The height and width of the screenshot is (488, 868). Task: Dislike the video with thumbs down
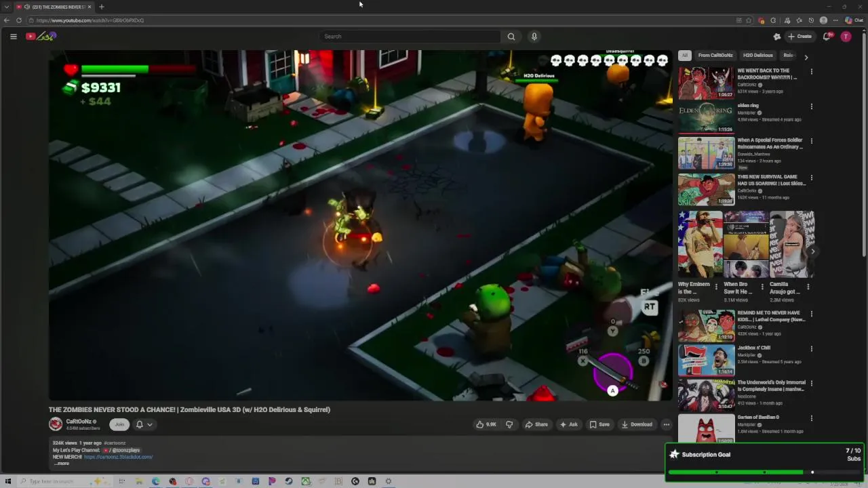tap(509, 424)
